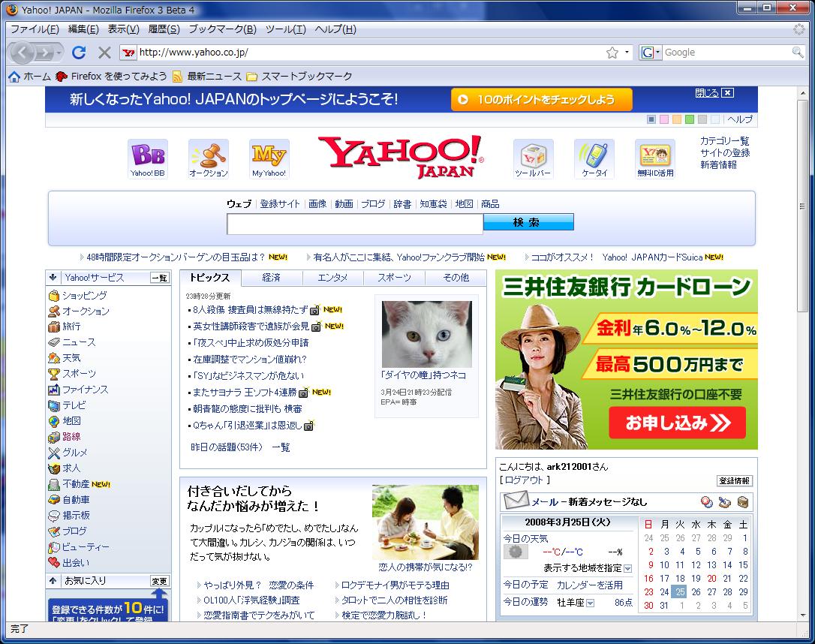Click the ログアウト link
The width and height of the screenshot is (815, 644).
point(524,480)
